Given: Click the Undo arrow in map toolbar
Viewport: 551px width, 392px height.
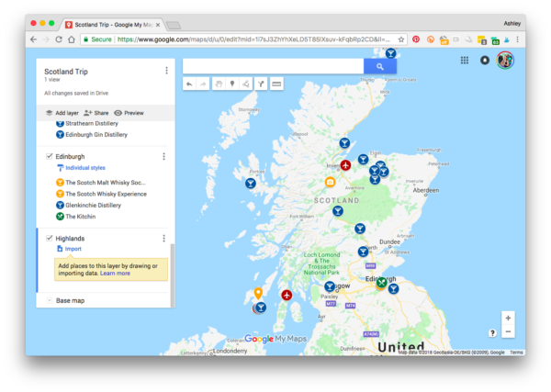Looking at the screenshot, I should (189, 84).
